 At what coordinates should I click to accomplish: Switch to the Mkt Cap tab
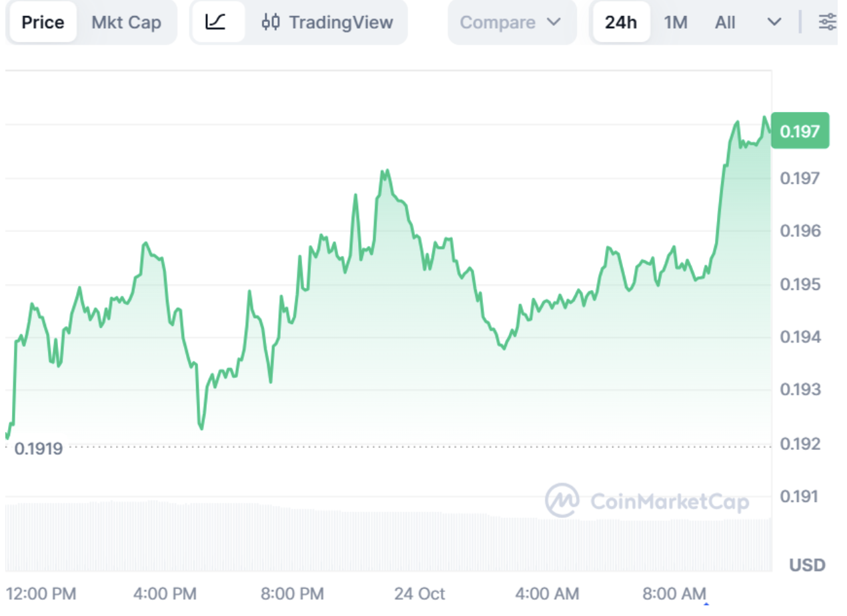click(x=126, y=22)
